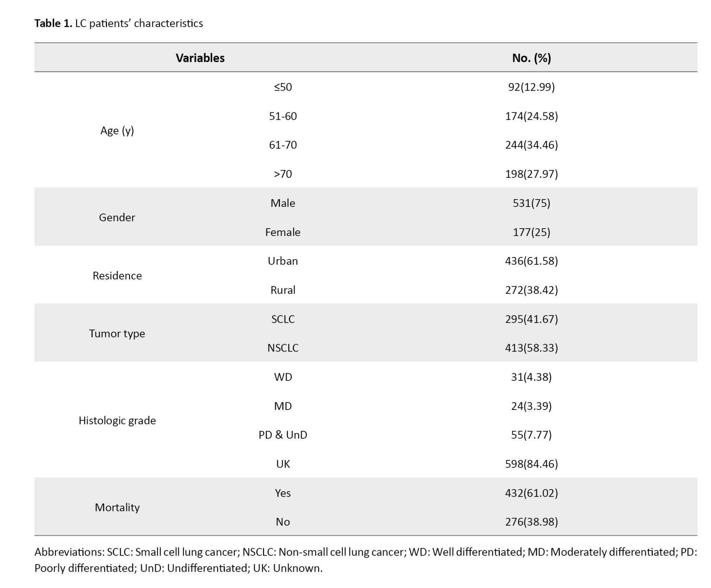Click the "No. (%)" column header
Screen dimensions: 711x588
pyautogui.click(x=531, y=58)
